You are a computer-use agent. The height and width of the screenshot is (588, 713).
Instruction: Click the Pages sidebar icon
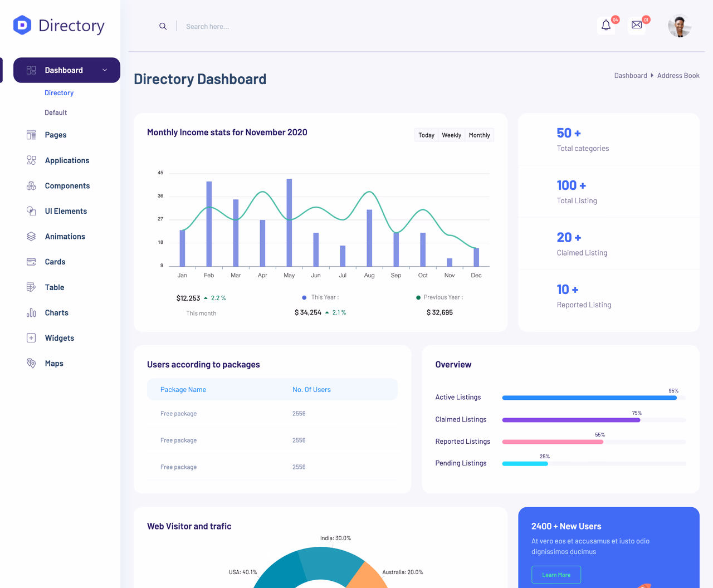coord(31,135)
